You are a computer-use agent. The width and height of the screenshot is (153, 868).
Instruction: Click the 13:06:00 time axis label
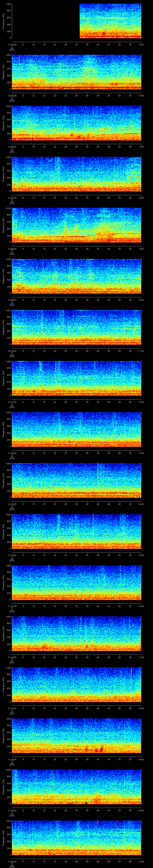tap(12, 146)
